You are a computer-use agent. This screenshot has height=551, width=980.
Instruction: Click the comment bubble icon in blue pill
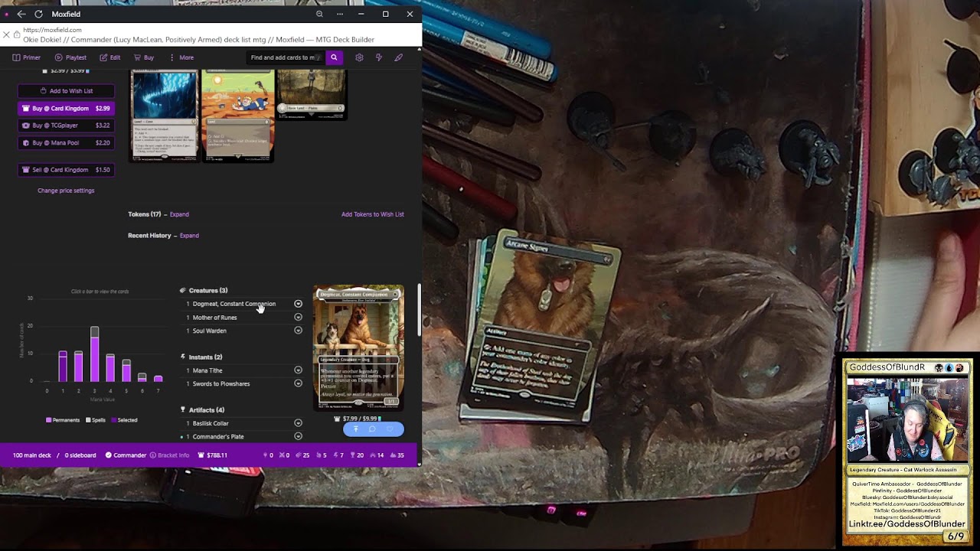pyautogui.click(x=373, y=429)
